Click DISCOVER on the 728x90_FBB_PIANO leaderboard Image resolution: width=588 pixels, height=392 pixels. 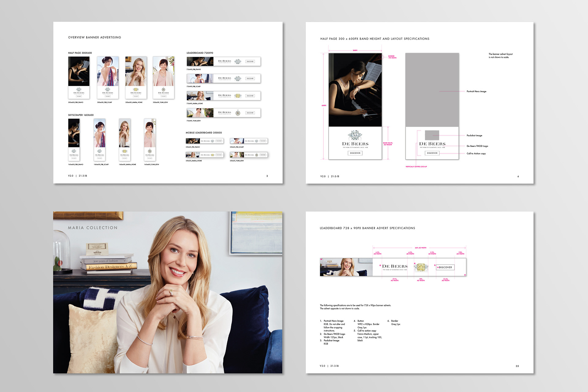250,62
